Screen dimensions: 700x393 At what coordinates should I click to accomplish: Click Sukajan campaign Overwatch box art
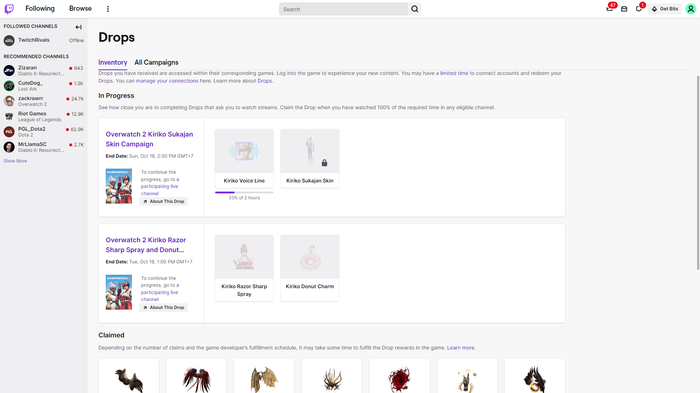pyautogui.click(x=119, y=186)
